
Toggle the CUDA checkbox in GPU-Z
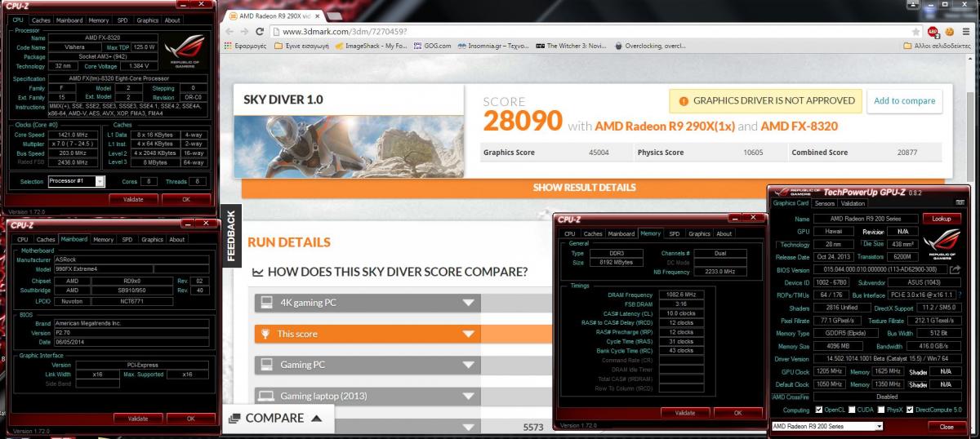pos(853,410)
